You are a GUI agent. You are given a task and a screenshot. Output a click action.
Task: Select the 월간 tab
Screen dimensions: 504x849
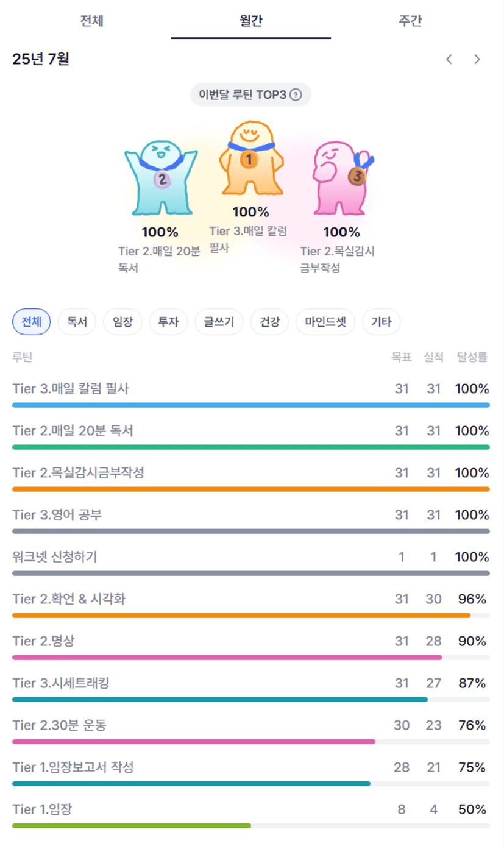pos(251,21)
